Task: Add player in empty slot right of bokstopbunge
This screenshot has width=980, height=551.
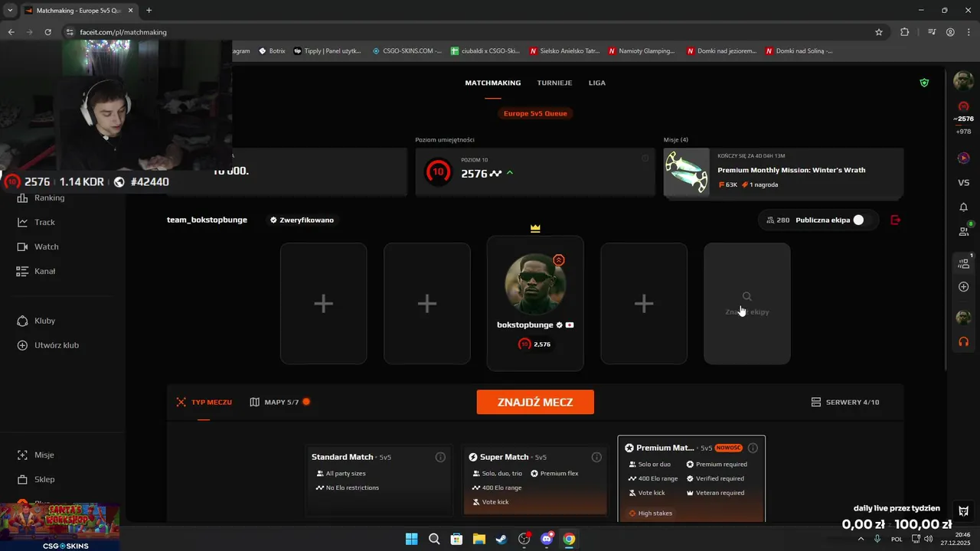Action: [x=644, y=304]
